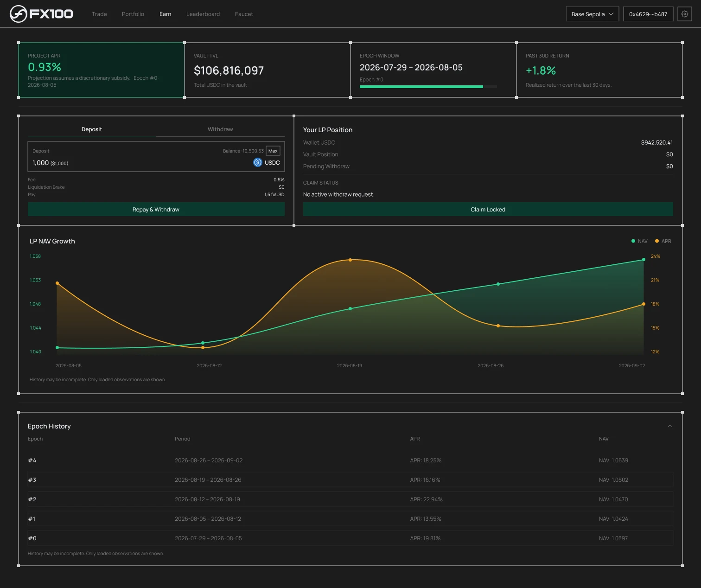The image size is (701, 588).
Task: Click the 2026-08-19 chart axis date
Action: coord(350,366)
